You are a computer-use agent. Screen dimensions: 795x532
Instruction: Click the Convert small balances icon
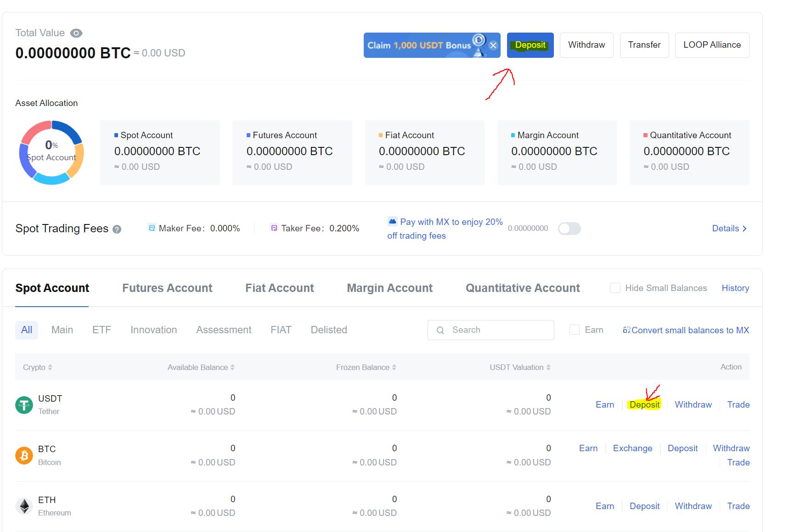tap(626, 330)
